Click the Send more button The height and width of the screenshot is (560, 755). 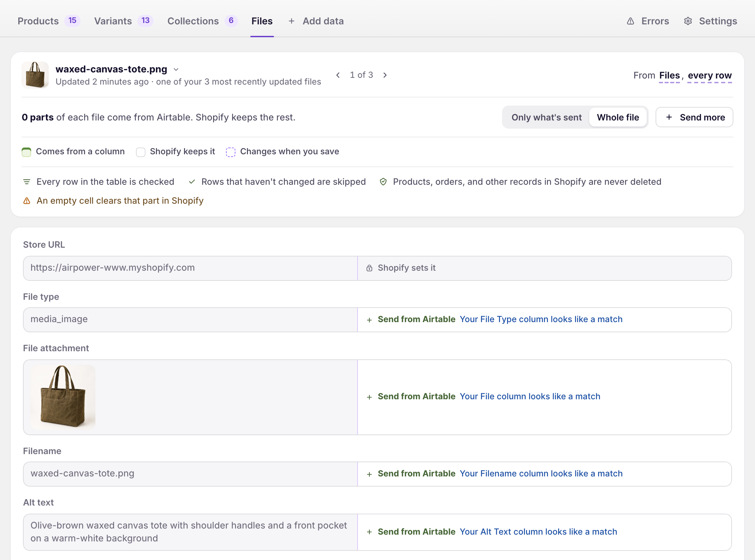point(694,117)
